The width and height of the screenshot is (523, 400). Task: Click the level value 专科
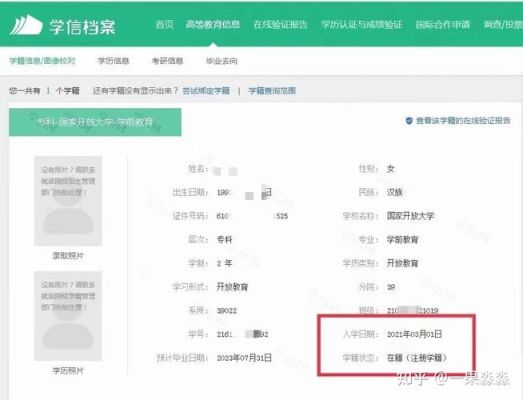(224, 240)
